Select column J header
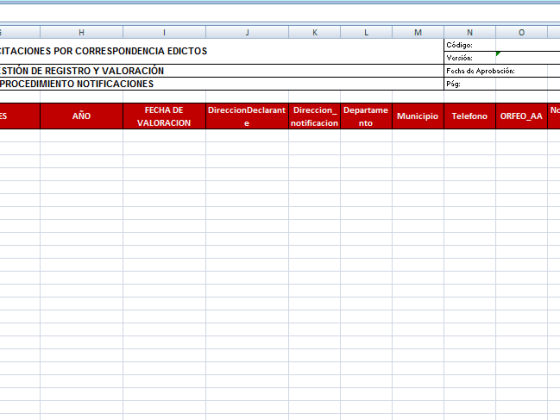Screen dimensions: 560x420 tap(247, 32)
